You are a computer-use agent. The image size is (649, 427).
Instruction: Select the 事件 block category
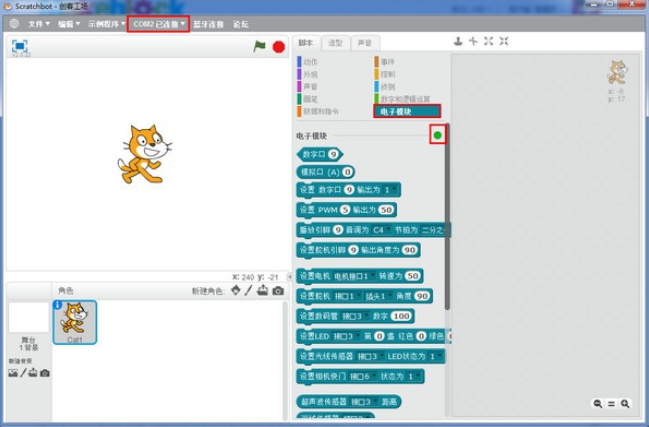point(385,62)
